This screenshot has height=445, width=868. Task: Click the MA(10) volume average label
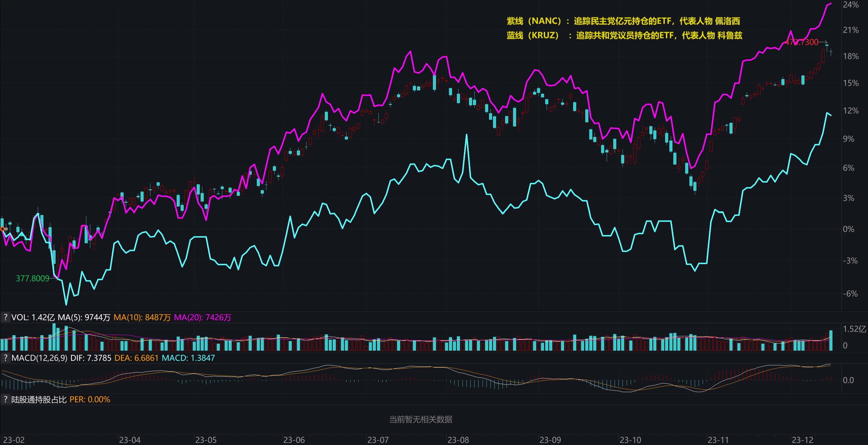click(x=142, y=317)
